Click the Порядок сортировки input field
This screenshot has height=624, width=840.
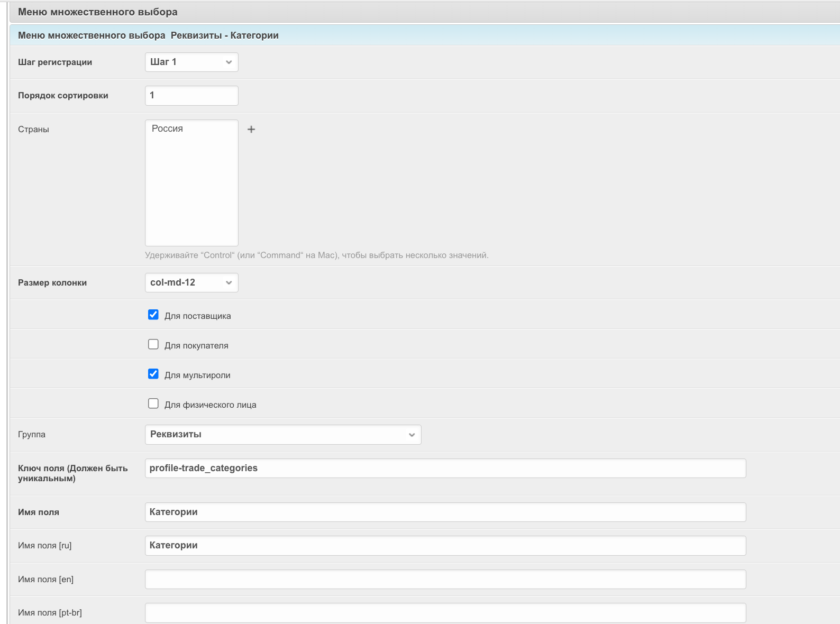click(191, 96)
